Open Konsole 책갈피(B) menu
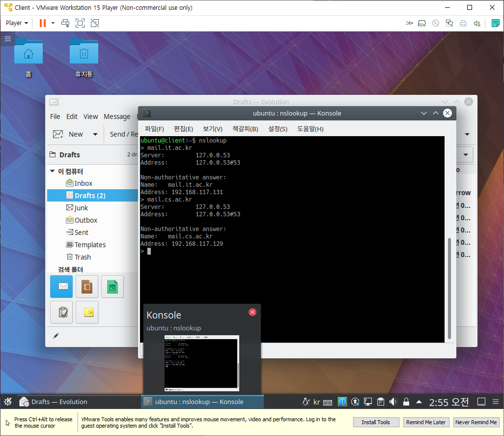The width and height of the screenshot is (504, 436). click(x=245, y=129)
